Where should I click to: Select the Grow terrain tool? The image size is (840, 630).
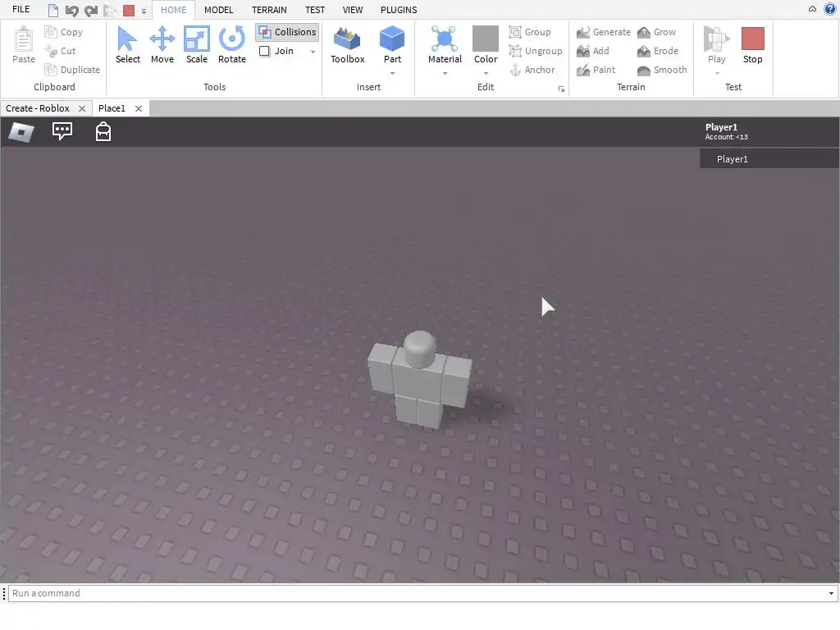(656, 32)
